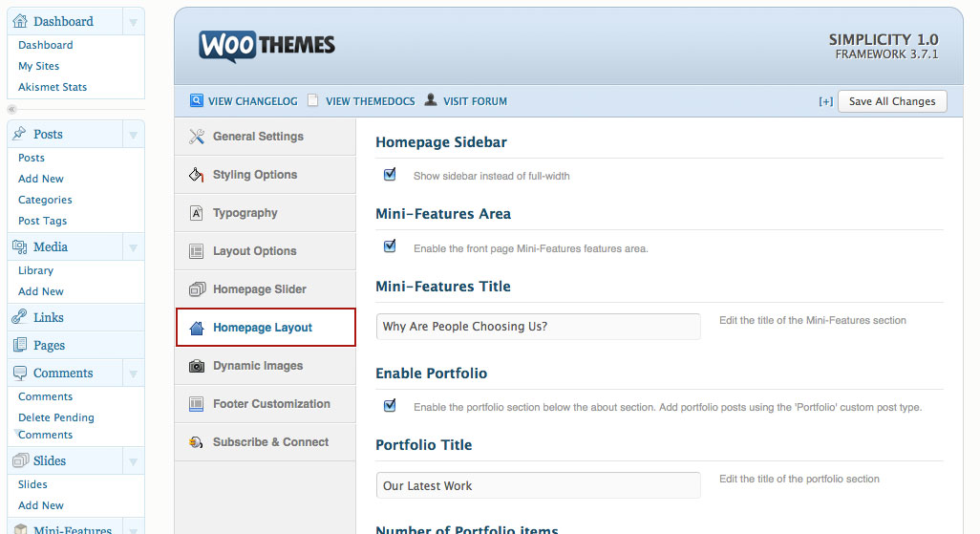Click the General Settings wrench icon
The image size is (980, 534).
point(197,137)
